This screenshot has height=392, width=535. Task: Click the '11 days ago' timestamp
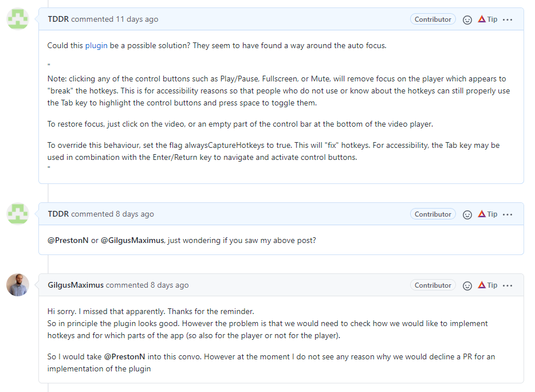pyautogui.click(x=137, y=19)
